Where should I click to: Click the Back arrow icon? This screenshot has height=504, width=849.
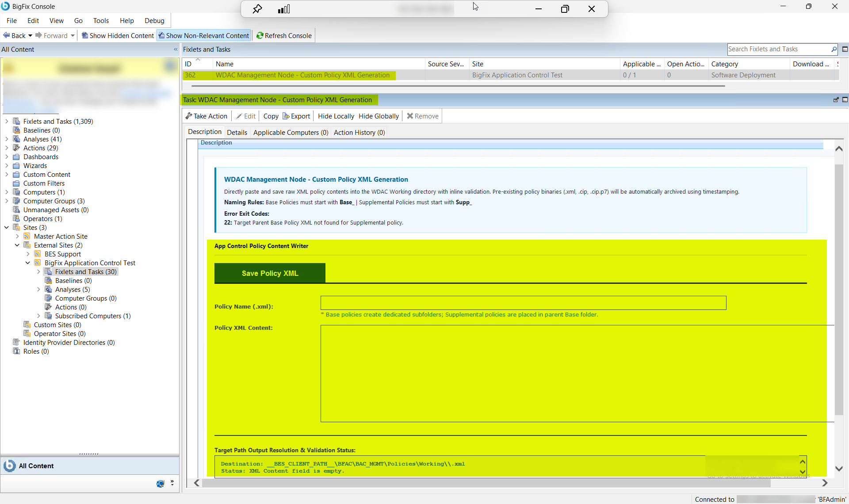pos(7,35)
